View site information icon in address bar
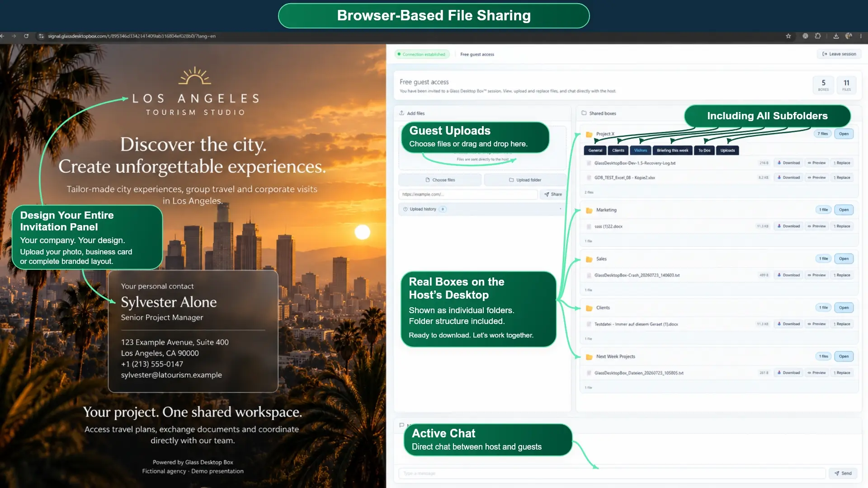868x488 pixels. [x=41, y=36]
